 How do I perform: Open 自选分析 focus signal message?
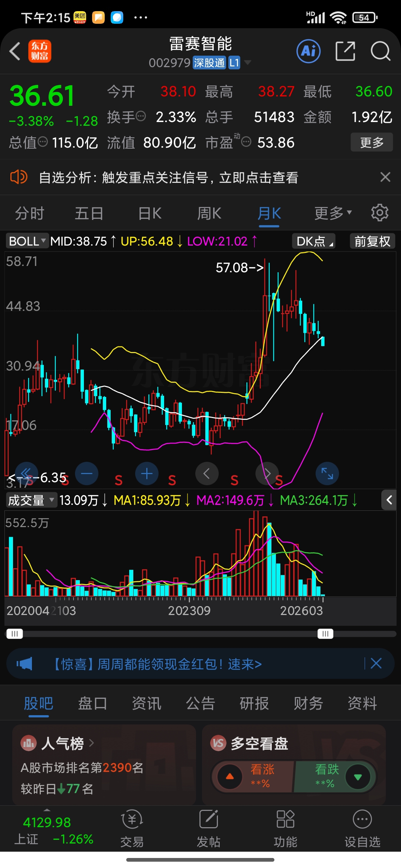point(169,178)
